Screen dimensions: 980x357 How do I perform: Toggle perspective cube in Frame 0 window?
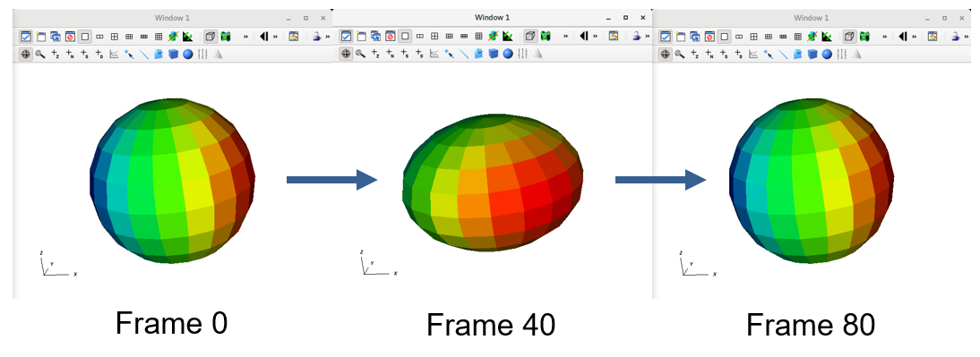pyautogui.click(x=211, y=37)
